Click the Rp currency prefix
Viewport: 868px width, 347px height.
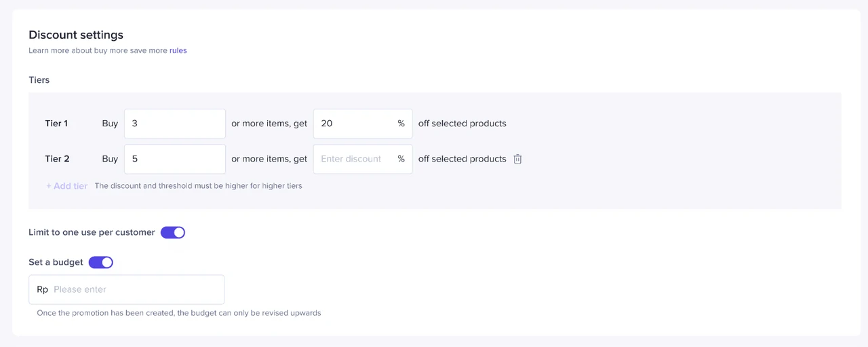click(x=43, y=289)
